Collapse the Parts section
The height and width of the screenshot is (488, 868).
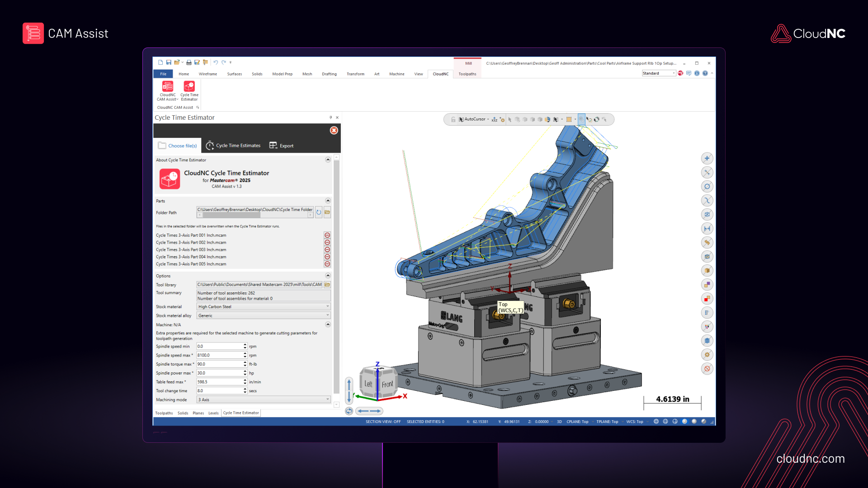[328, 201]
